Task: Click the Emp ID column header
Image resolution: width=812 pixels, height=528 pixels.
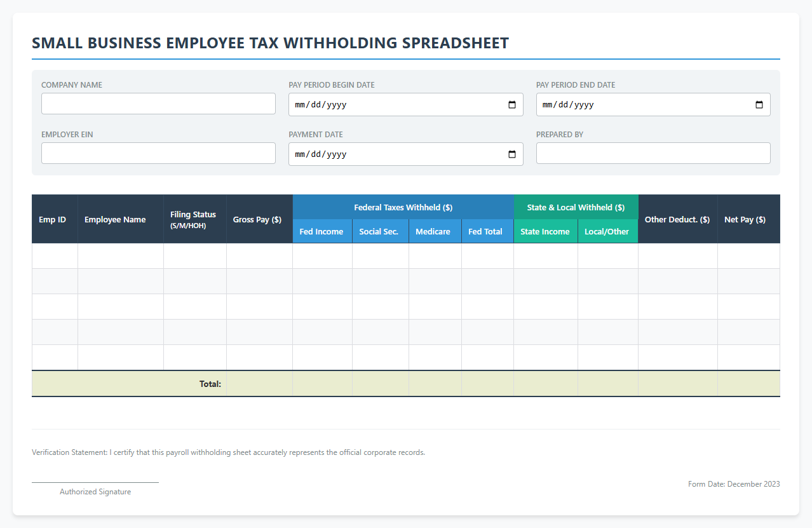Action: (x=55, y=219)
